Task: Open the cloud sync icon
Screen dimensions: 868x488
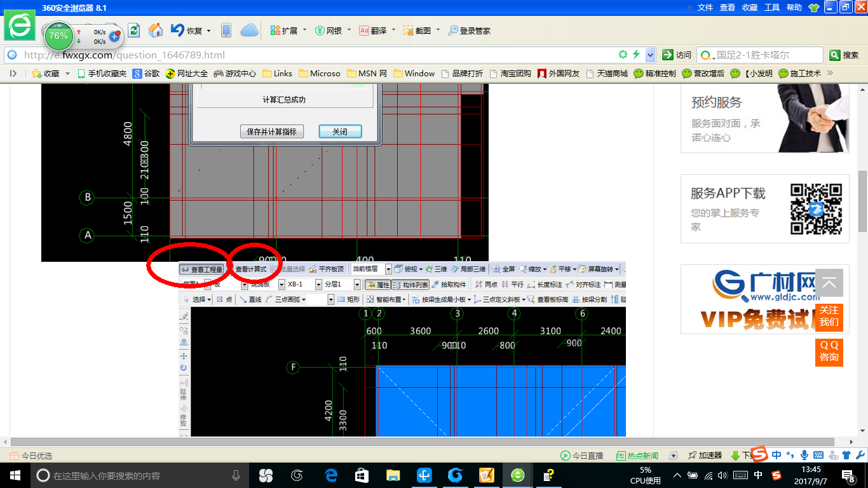Action: point(249,30)
